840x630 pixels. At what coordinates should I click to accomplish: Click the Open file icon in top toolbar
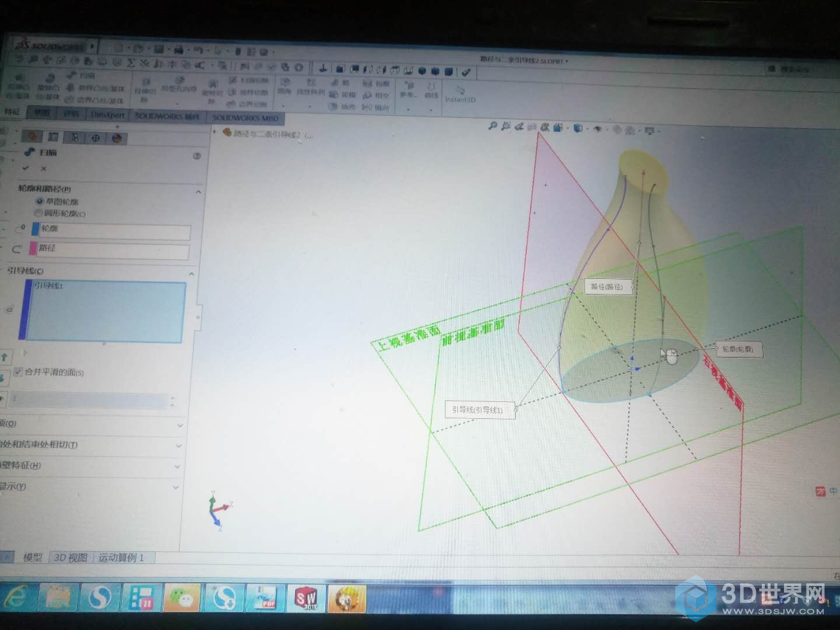coord(138,49)
